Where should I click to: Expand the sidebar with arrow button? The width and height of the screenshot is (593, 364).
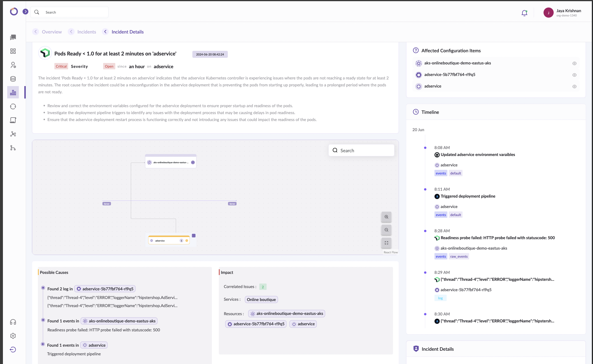pos(25,12)
